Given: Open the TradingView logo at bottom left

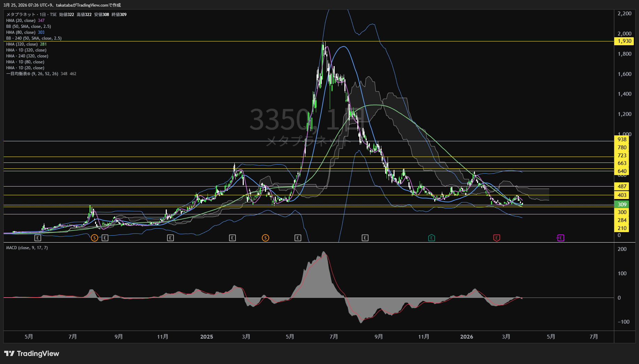Looking at the screenshot, I should [x=32, y=354].
